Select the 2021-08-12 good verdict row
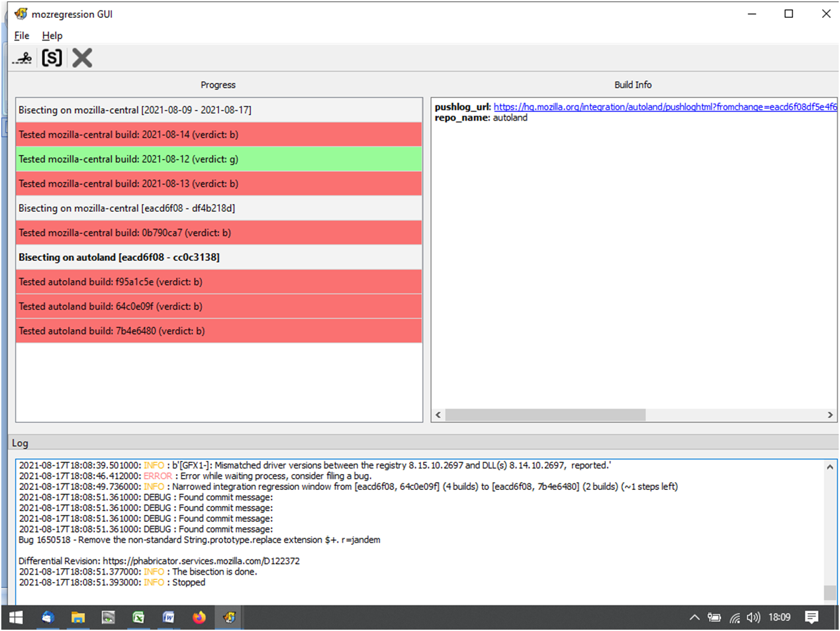Image resolution: width=840 pixels, height=631 pixels. [x=218, y=159]
